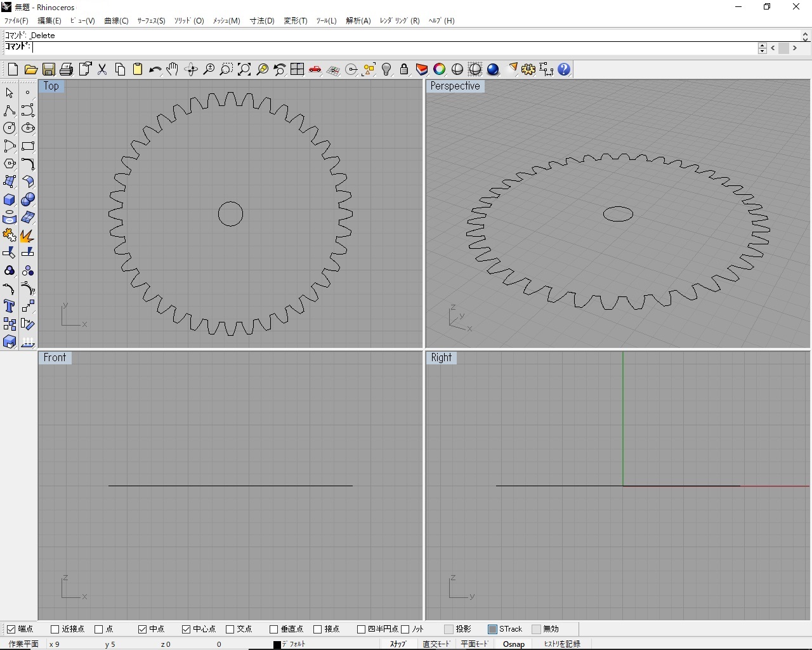Click the Undo arrow icon

tap(155, 69)
